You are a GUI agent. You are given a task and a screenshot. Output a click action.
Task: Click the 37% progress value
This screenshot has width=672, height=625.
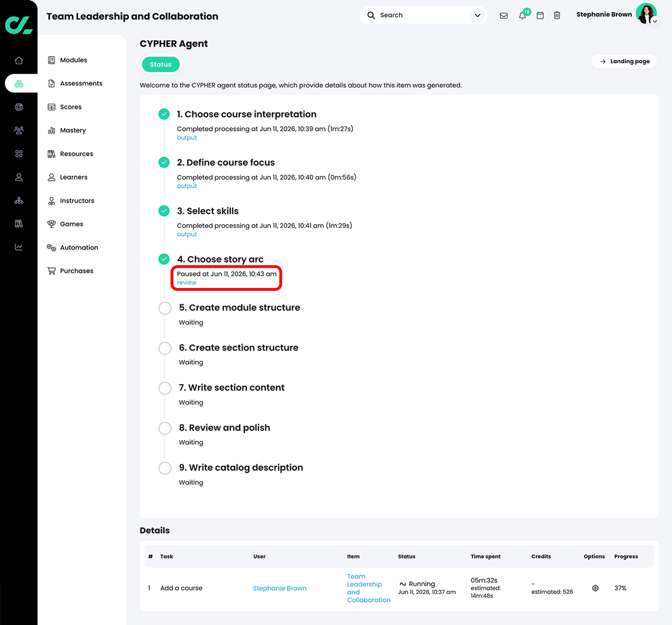pos(619,588)
